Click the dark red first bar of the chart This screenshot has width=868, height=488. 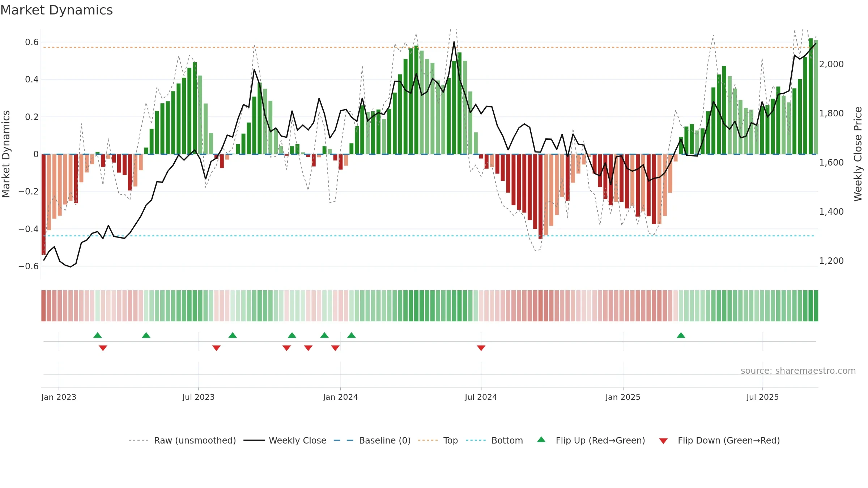tap(44, 205)
